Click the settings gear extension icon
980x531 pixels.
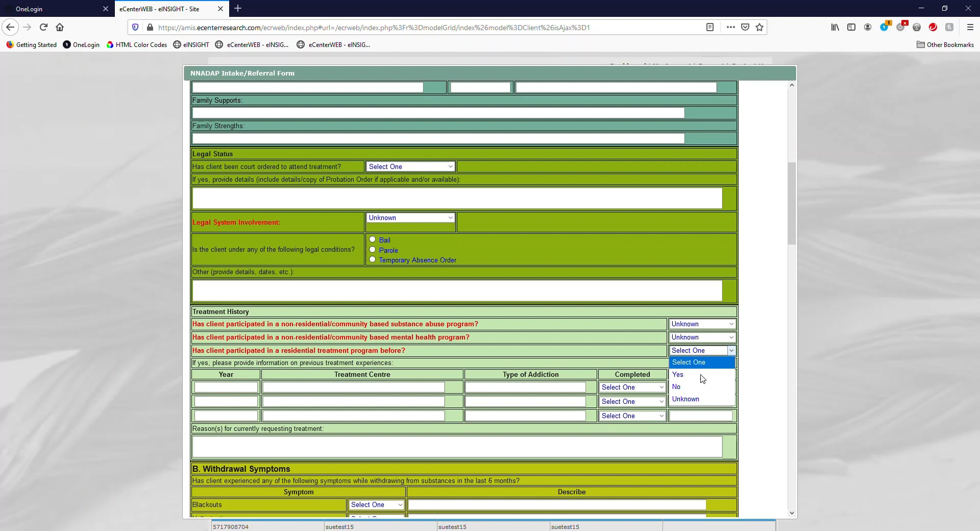[917, 27]
